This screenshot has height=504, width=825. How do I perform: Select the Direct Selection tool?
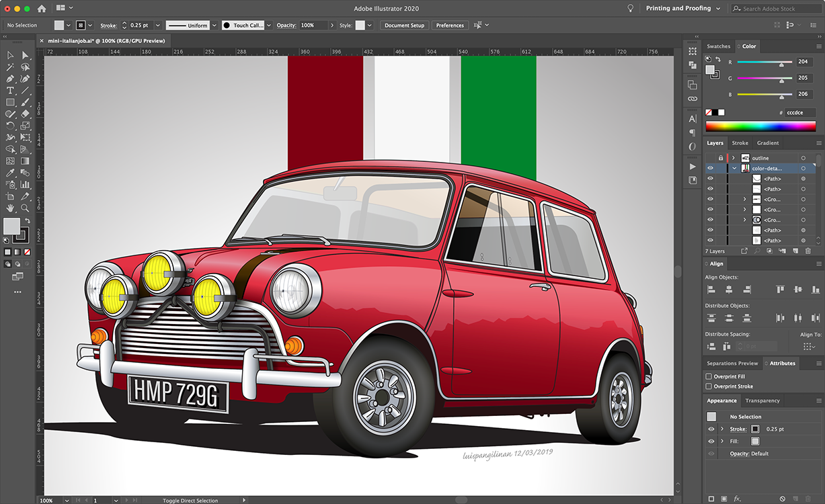tap(25, 55)
